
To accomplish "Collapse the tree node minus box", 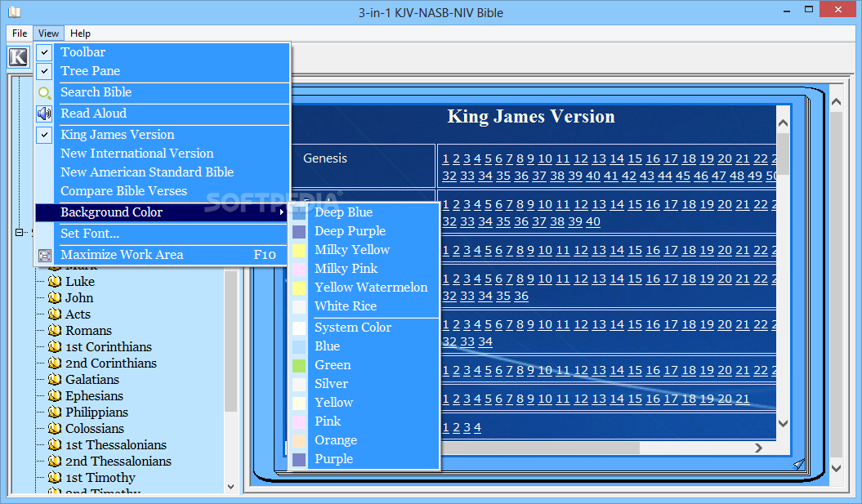I will pos(20,233).
